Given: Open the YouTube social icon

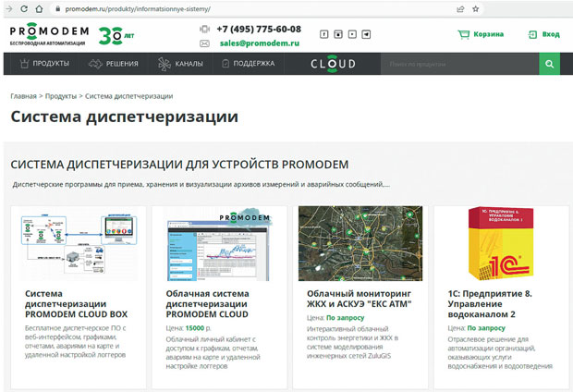Looking at the screenshot, I should (x=352, y=34).
